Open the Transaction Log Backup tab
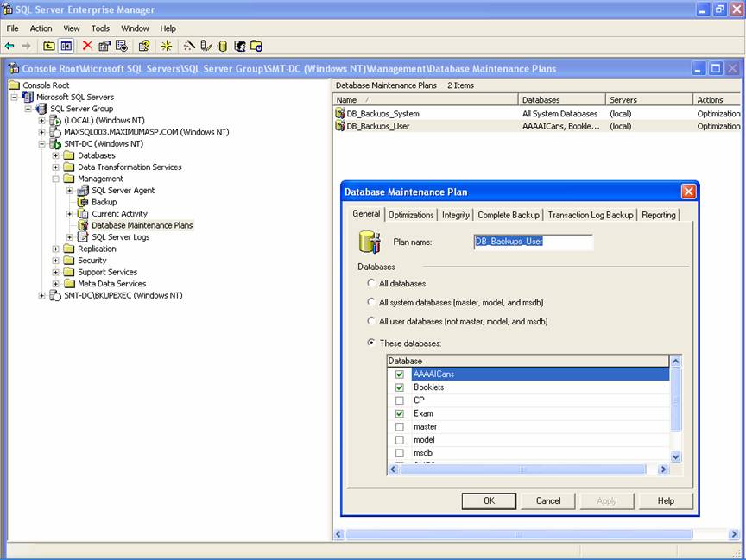 (591, 215)
